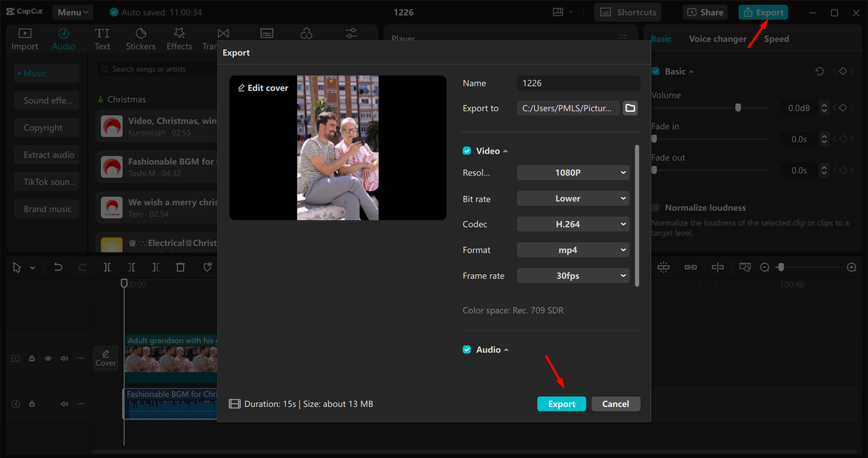Switch to Voice changer tab
The height and width of the screenshot is (458, 868).
pyautogui.click(x=717, y=39)
